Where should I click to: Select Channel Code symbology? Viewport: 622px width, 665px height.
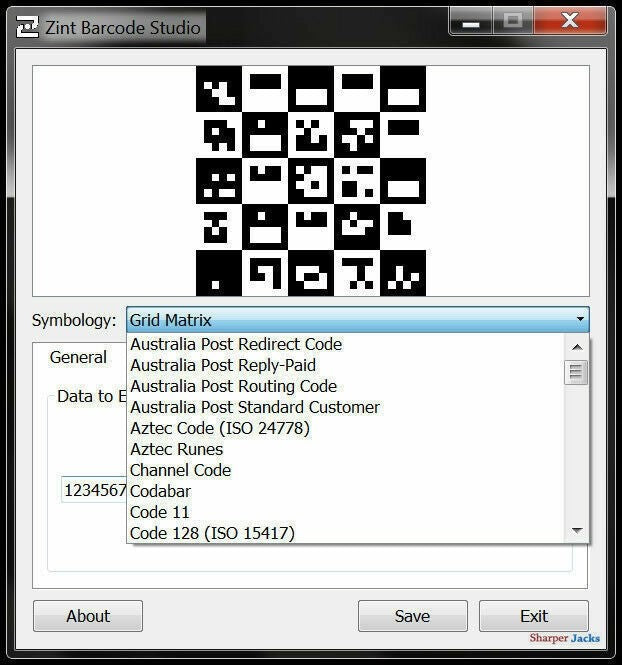[x=181, y=470]
